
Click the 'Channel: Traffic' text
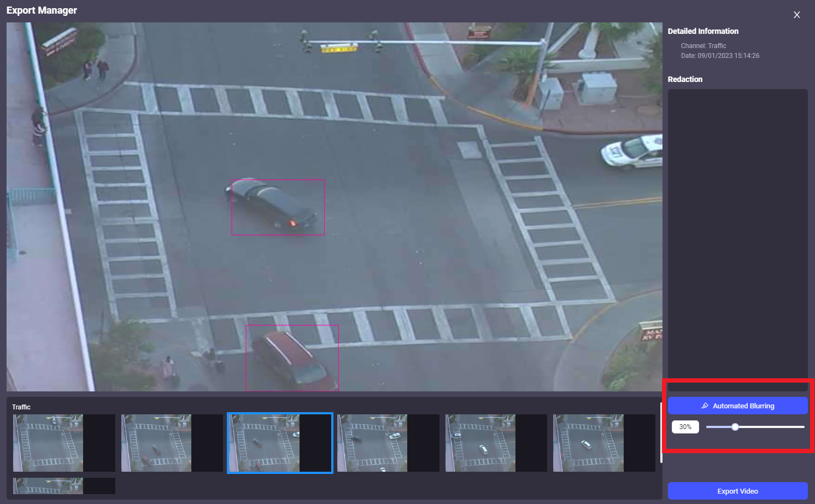(703, 46)
